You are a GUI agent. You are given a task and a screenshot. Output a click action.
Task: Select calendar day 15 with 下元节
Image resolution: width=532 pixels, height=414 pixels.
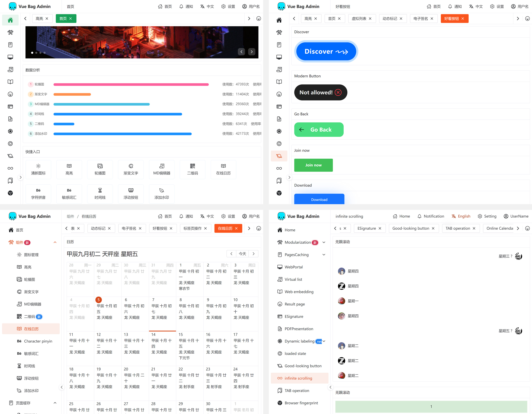(189, 346)
